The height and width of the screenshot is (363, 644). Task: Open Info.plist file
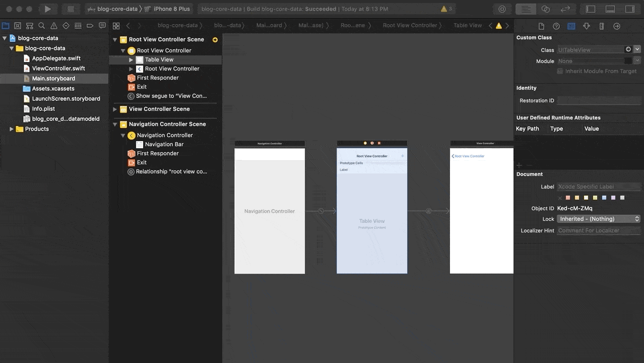point(43,109)
